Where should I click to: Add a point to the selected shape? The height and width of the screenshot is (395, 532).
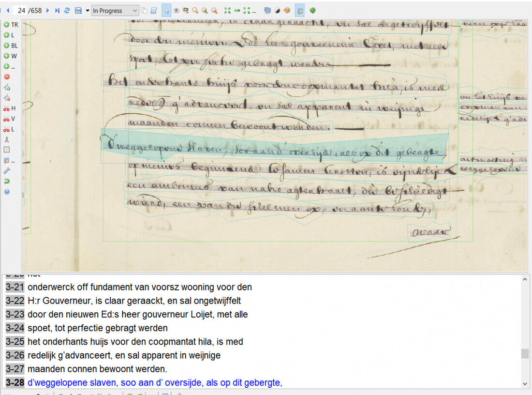tap(6, 88)
